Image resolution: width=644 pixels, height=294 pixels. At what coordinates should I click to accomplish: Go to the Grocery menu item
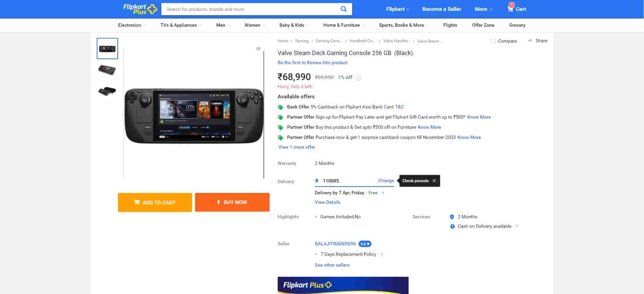tap(517, 25)
